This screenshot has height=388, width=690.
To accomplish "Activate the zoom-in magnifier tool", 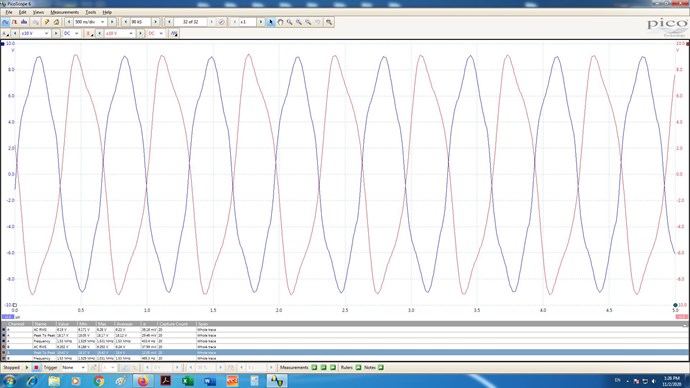I will click(290, 22).
